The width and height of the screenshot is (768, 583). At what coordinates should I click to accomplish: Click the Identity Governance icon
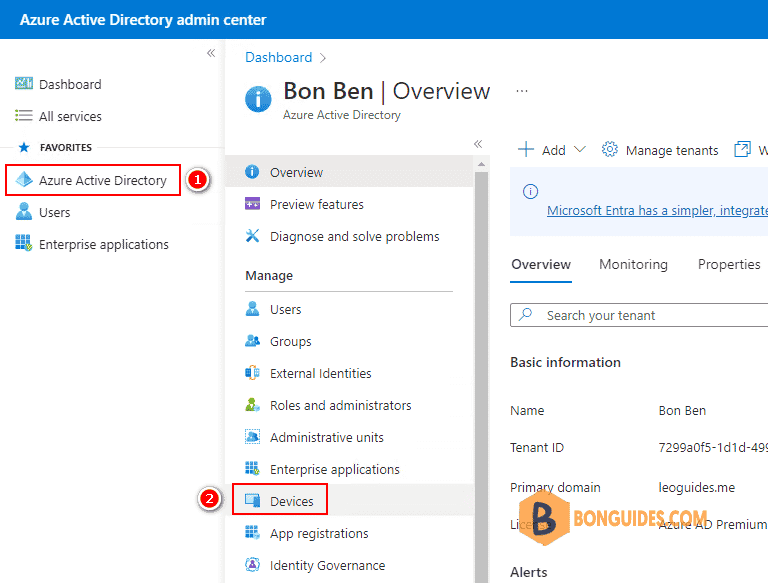(x=252, y=564)
